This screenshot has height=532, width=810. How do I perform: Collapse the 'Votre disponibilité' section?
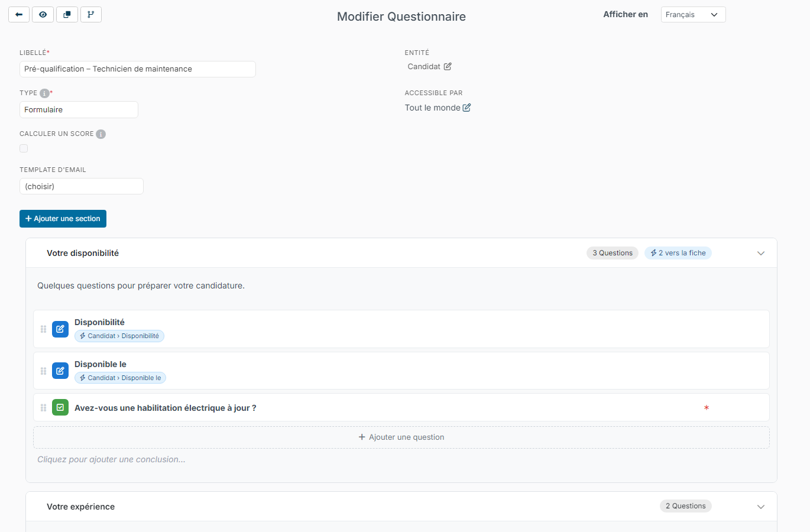(x=761, y=253)
